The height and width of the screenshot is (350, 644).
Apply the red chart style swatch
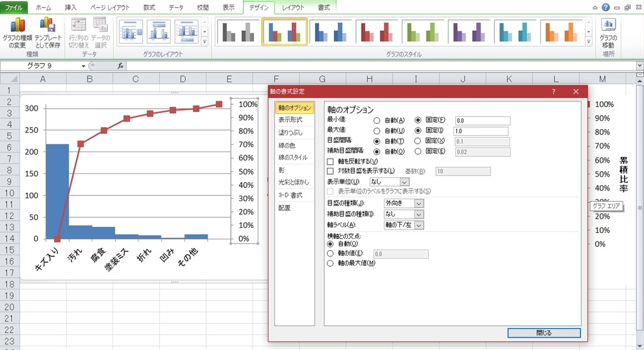pos(377,31)
